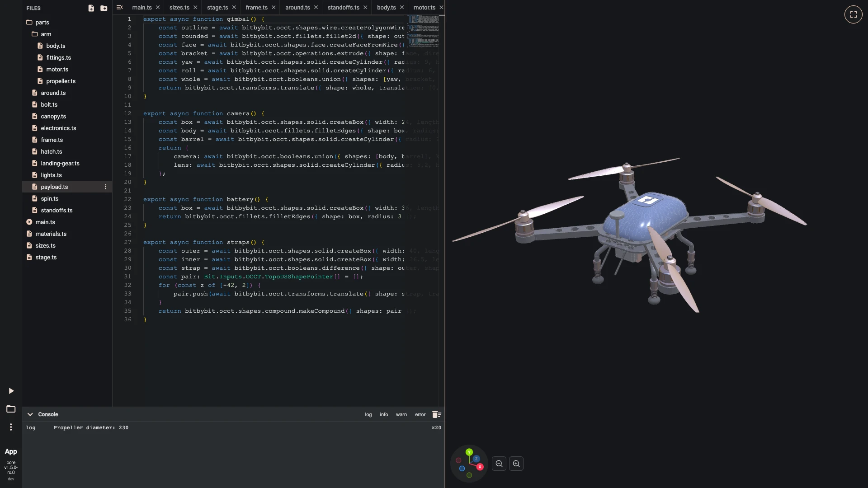Viewport: 868px width, 488px height.
Task: Create a new file in FILES panel
Action: tap(91, 8)
